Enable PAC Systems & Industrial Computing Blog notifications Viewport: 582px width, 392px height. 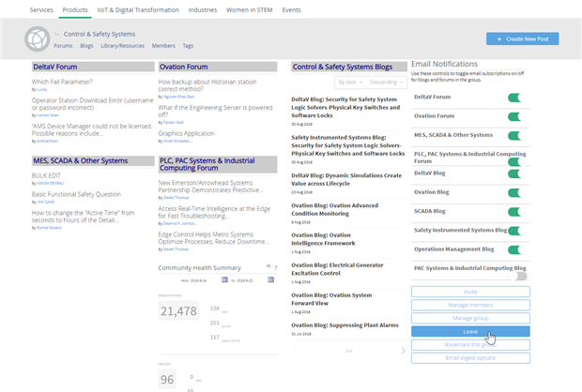520,277
